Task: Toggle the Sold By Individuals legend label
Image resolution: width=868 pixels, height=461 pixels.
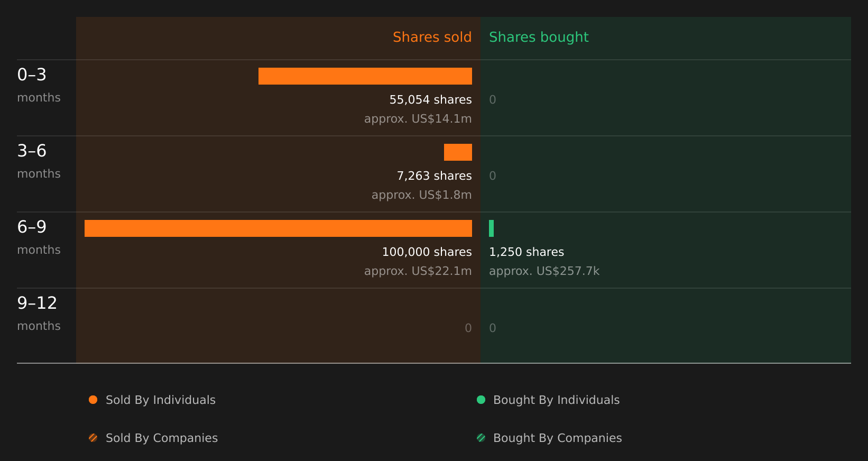Action: pyautogui.click(x=161, y=400)
